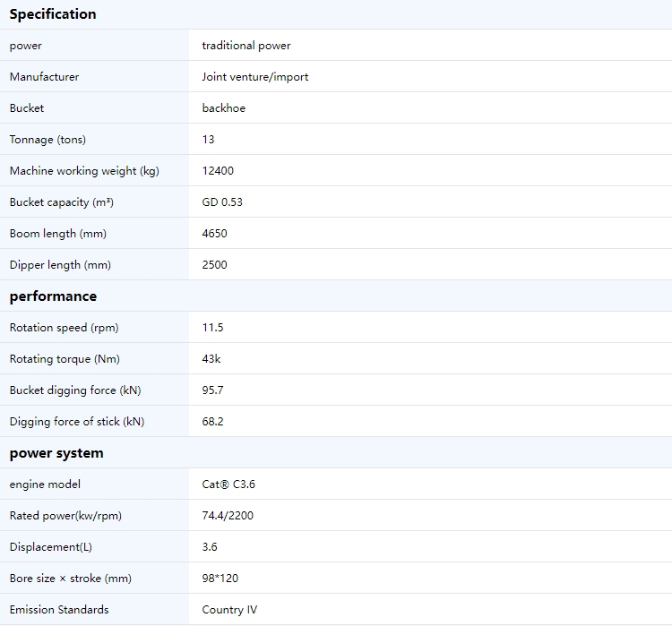Click the power system section header
Viewport: 672px width, 626px height.
[x=56, y=453]
